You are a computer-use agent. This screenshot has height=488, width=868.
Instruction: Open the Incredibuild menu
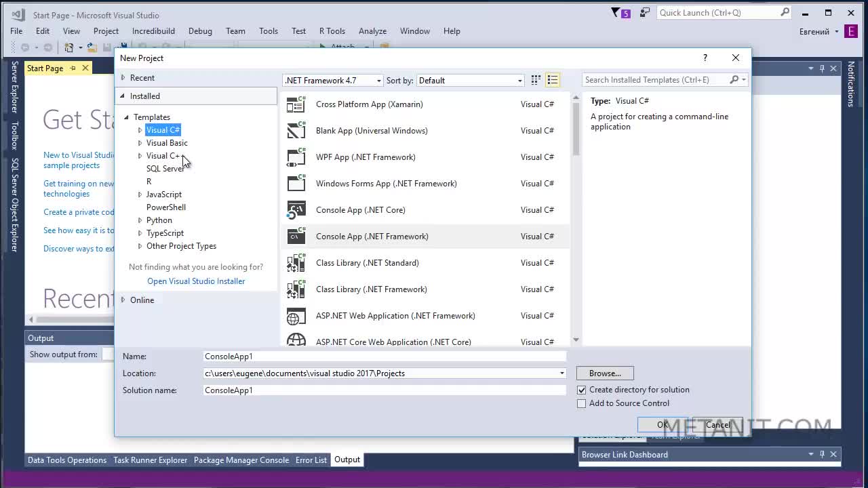(x=153, y=31)
